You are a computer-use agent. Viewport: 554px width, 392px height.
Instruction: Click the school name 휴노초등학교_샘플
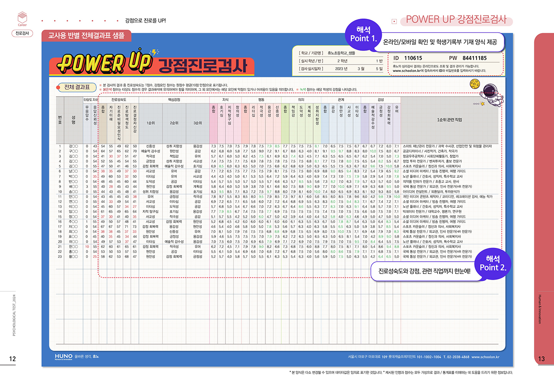tap(341, 52)
